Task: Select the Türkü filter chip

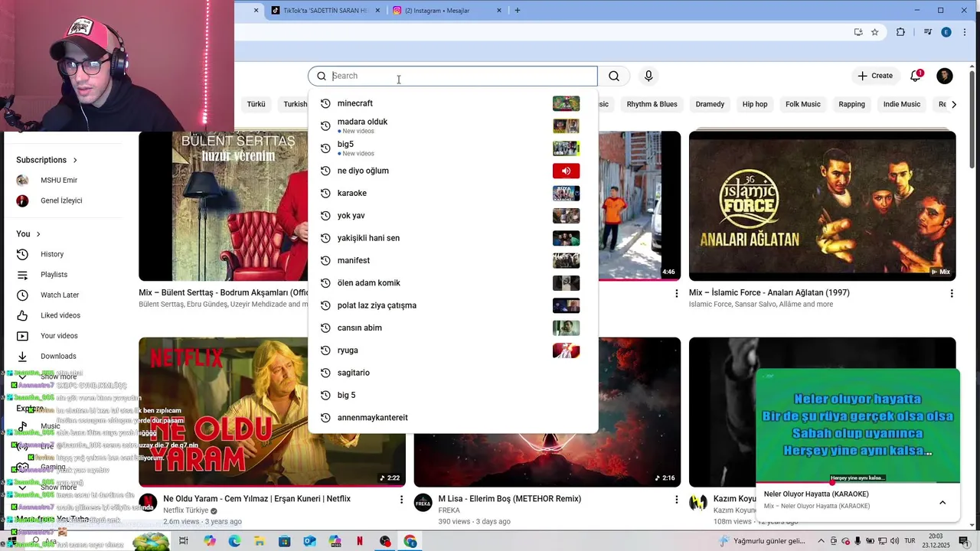Action: [x=256, y=104]
